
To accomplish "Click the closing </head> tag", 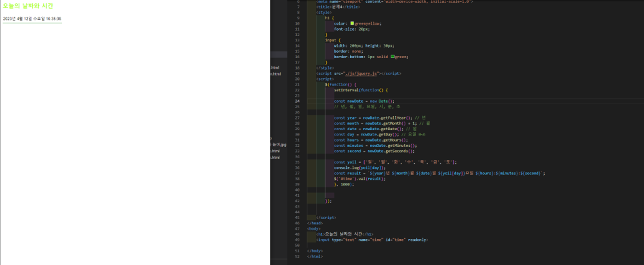I will coord(315,223).
